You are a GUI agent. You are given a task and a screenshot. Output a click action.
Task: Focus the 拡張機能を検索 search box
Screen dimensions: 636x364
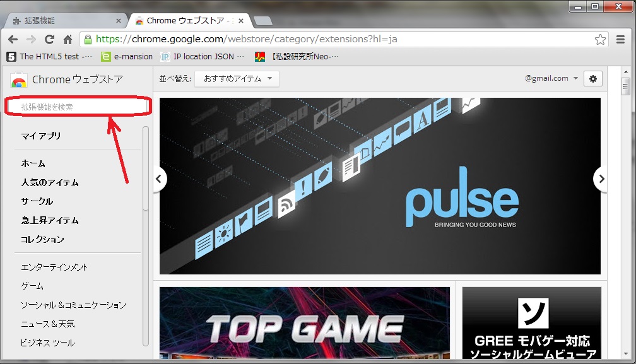tap(78, 107)
